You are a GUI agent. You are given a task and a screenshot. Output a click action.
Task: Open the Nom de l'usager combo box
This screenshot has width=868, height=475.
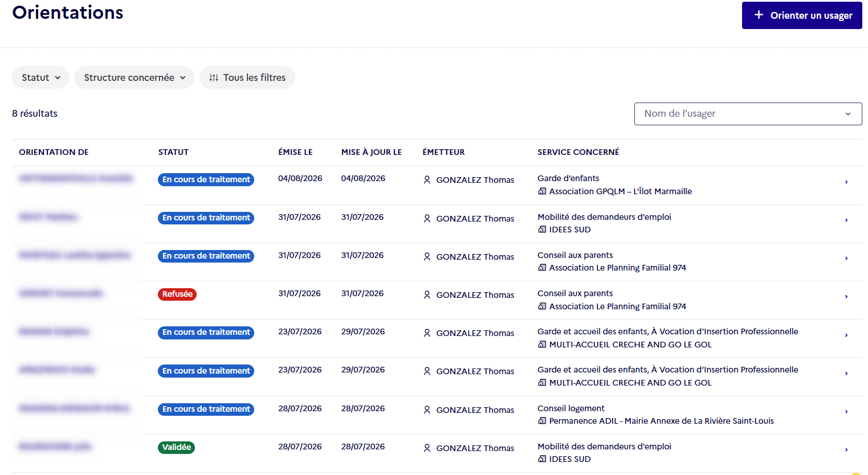pyautogui.click(x=748, y=114)
